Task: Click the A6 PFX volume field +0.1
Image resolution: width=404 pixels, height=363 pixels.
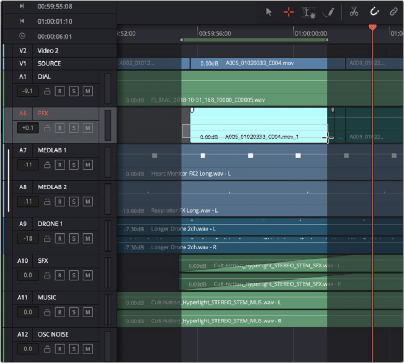Action: [28, 128]
